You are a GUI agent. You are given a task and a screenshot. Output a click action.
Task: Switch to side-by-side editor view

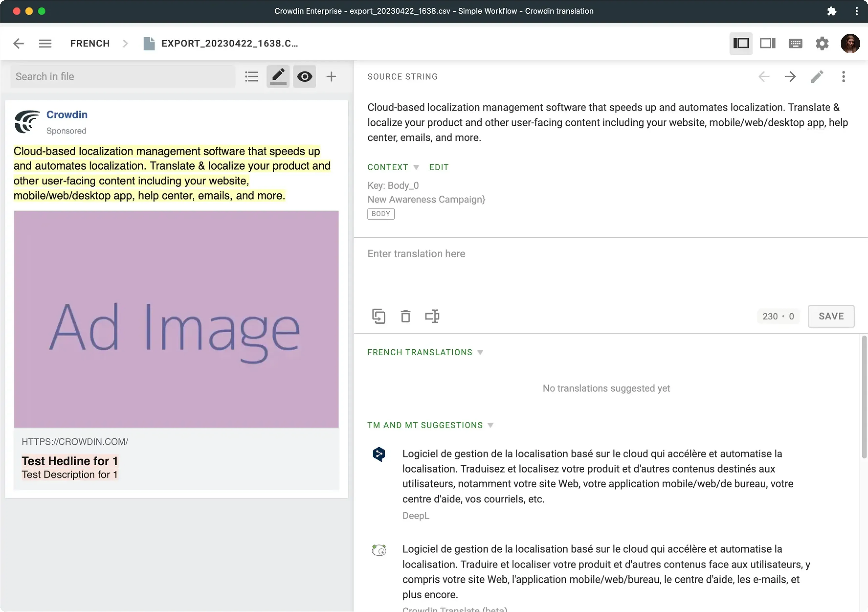768,43
